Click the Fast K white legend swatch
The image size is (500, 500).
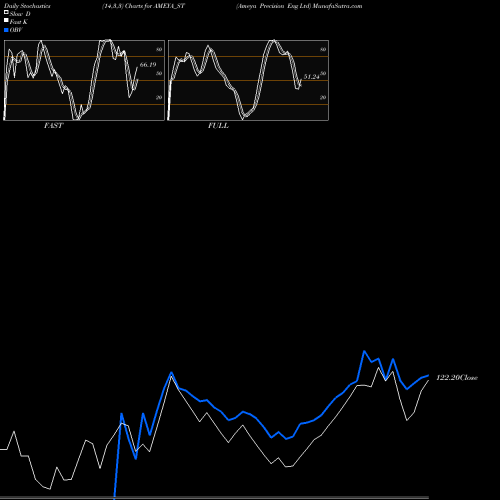click(6, 21)
